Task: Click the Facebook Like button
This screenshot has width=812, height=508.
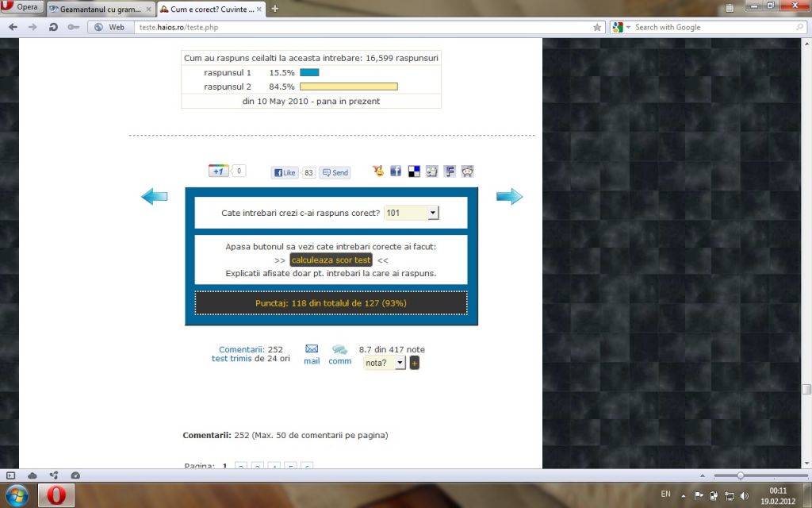Action: click(284, 172)
